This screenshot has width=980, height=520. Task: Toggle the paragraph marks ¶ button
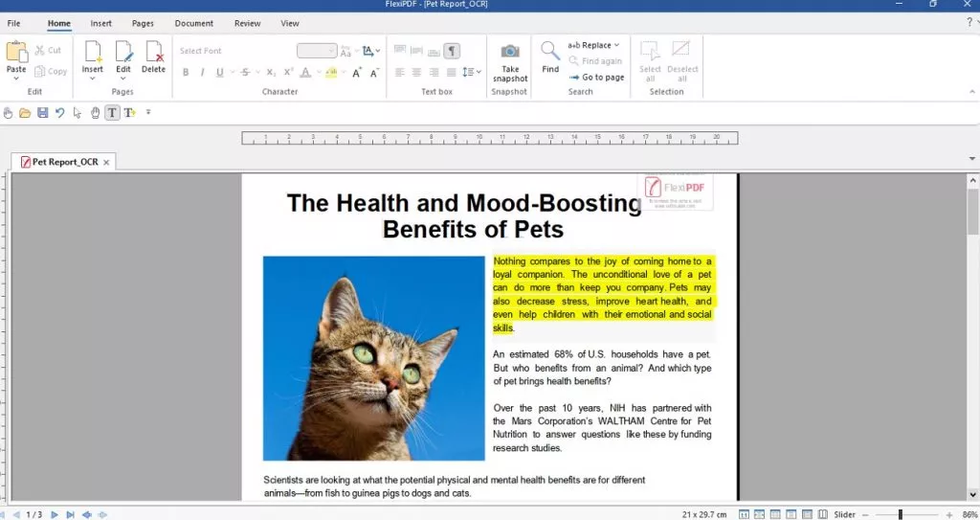coord(452,51)
